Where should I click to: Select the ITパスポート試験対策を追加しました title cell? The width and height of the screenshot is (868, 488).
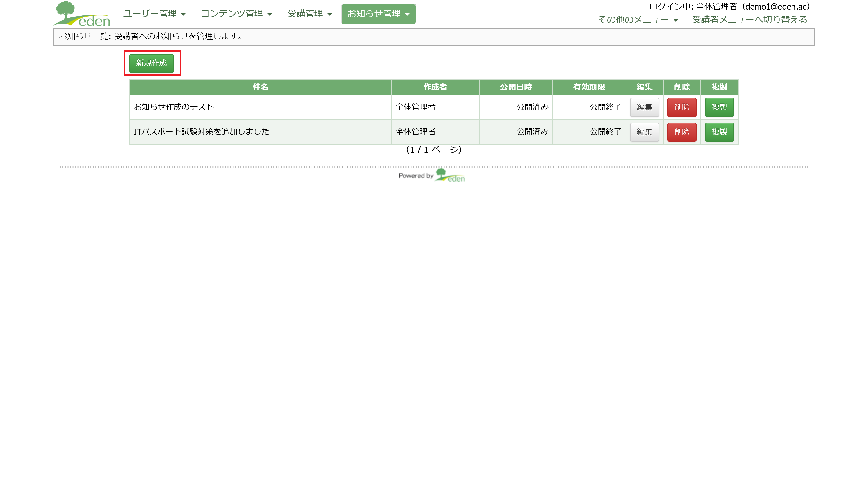tap(260, 132)
